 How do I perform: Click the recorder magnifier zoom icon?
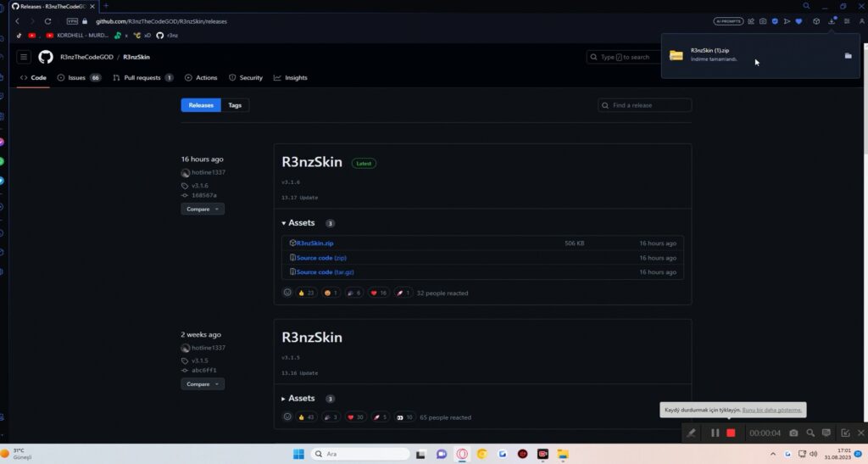(810, 433)
